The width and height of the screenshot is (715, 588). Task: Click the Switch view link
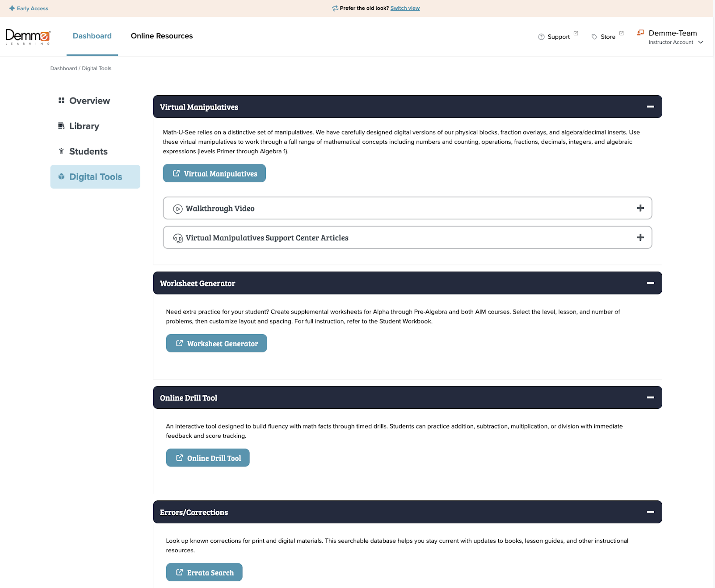[x=405, y=8]
